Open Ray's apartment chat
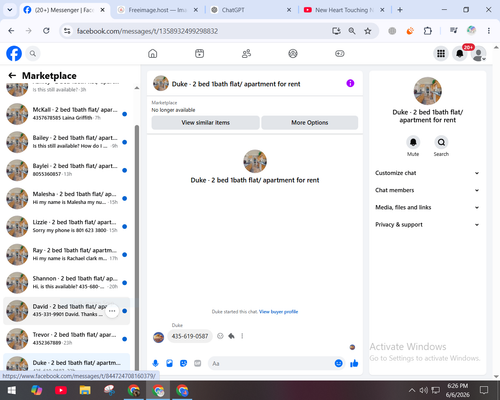The image size is (500, 400). point(67,254)
